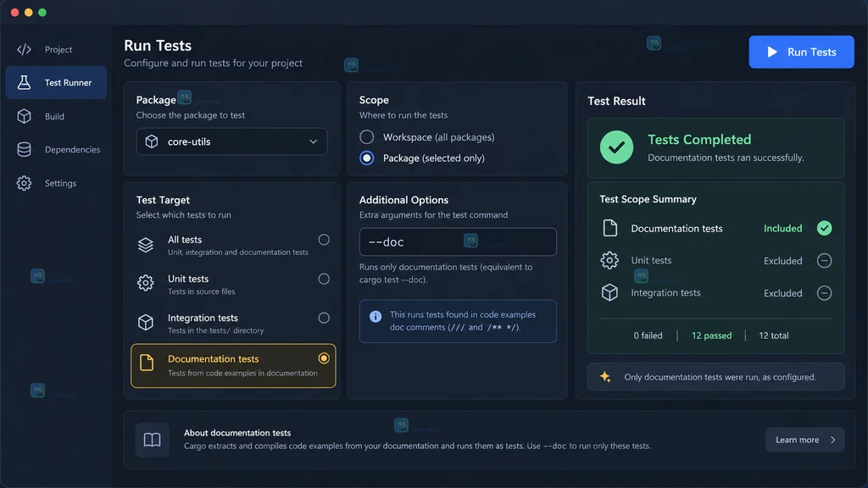Click 'Excluded' status for Integration tests

pos(782,293)
